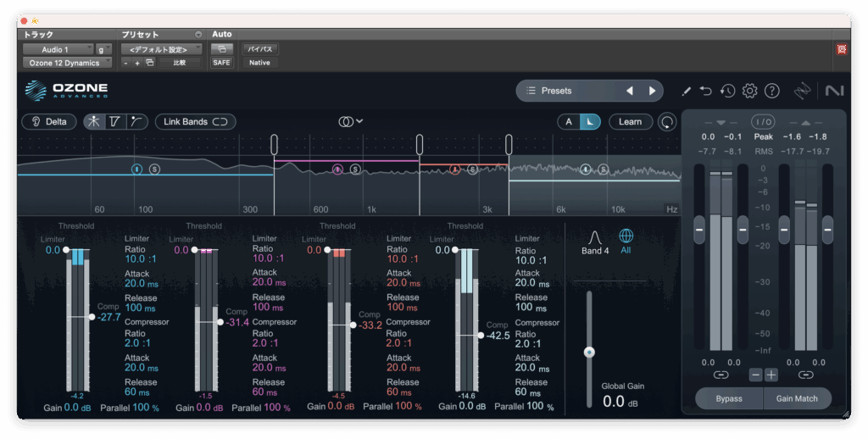Click the undo arrow icon

(x=706, y=91)
